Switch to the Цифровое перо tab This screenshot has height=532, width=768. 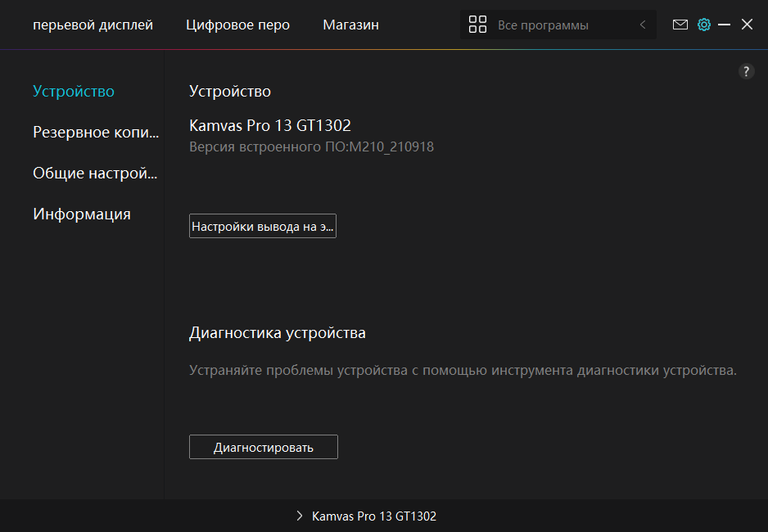237,25
